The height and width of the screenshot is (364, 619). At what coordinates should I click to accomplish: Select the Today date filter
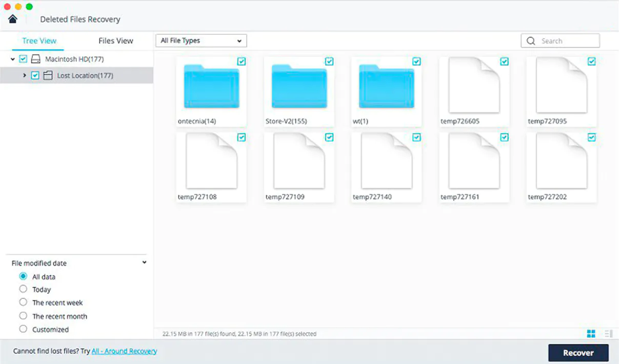tap(23, 289)
